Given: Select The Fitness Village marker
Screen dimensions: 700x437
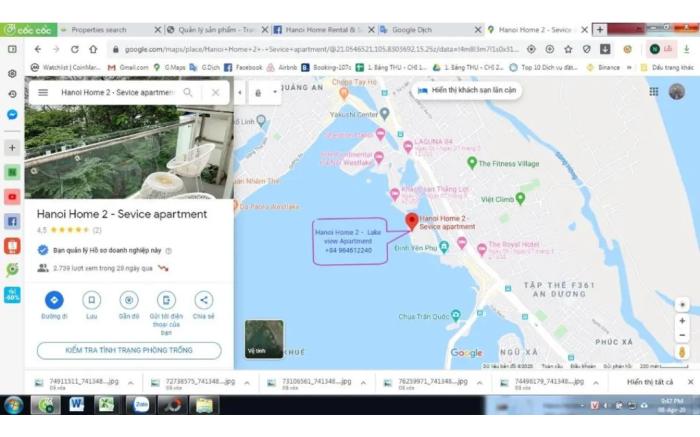Looking at the screenshot, I should pyautogui.click(x=472, y=162).
